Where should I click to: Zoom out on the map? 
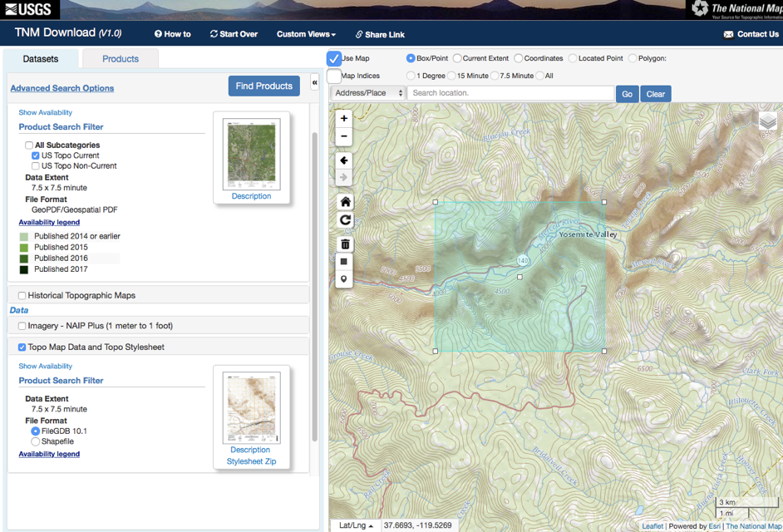point(343,136)
